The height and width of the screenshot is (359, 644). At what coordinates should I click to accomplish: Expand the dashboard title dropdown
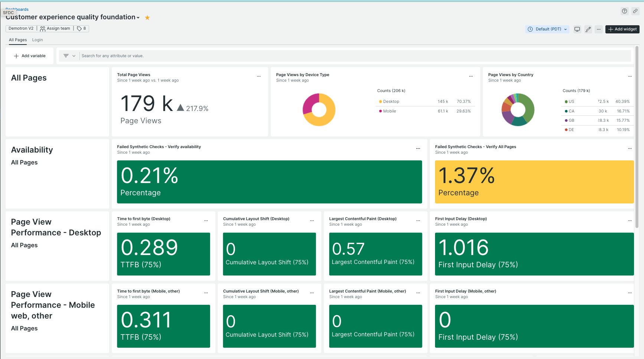139,17
